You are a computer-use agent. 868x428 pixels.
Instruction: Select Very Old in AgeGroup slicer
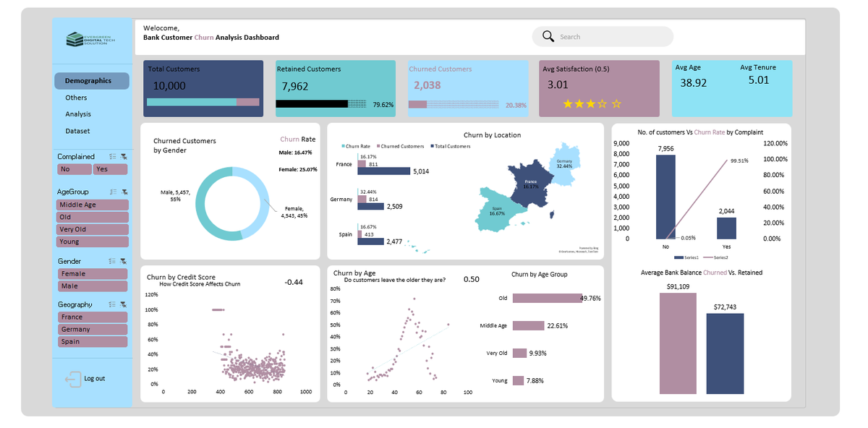pos(93,229)
